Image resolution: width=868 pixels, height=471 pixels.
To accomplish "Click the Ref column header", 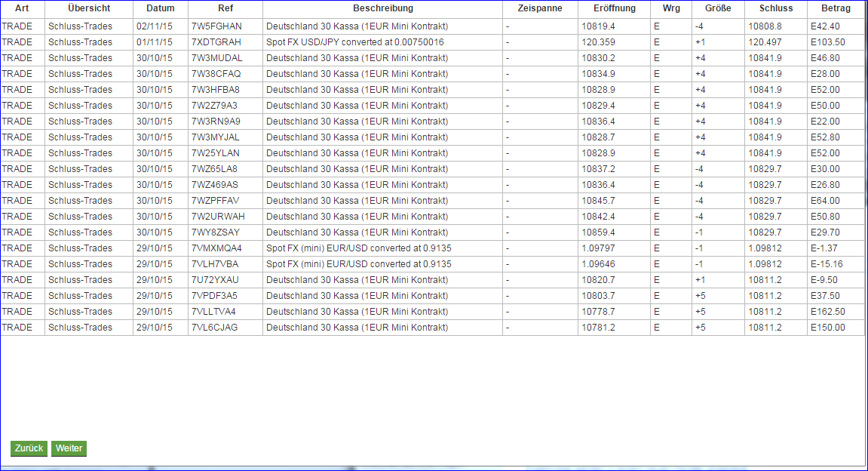I will click(x=225, y=9).
